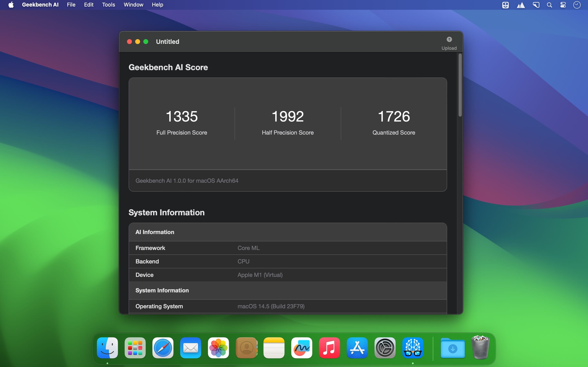Open the Downloads folder in dock
The height and width of the screenshot is (367, 588).
point(452,348)
